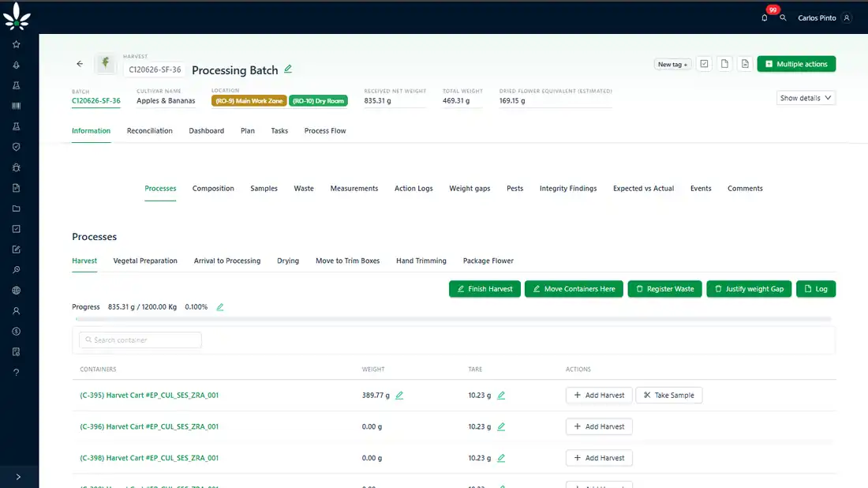Viewport: 868px width, 488px height.
Task: Click Justify weight Gap button
Action: [x=749, y=289]
